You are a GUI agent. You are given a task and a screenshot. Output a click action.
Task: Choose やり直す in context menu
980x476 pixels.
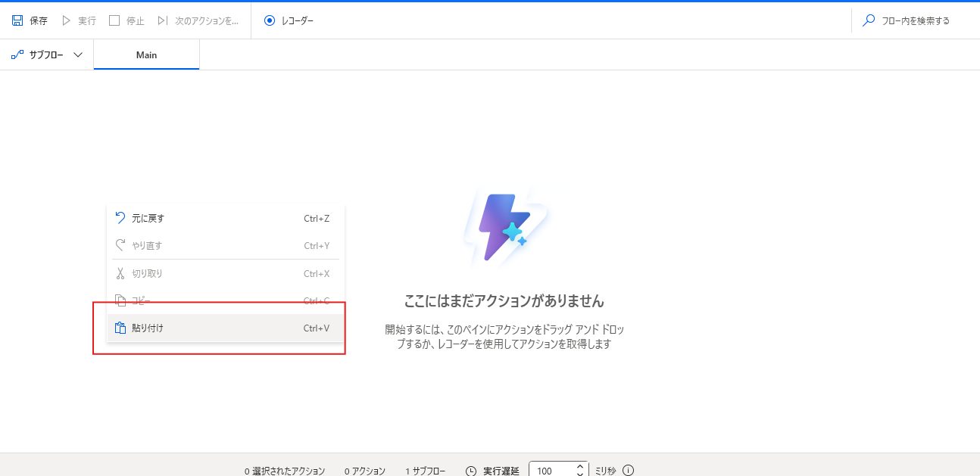point(226,245)
